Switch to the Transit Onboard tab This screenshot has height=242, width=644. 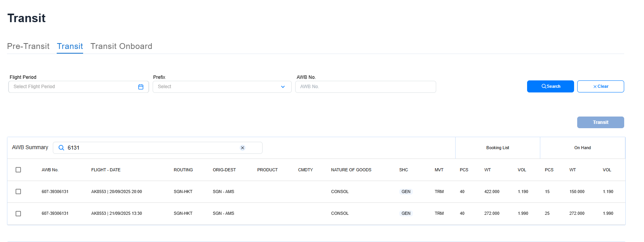(121, 46)
